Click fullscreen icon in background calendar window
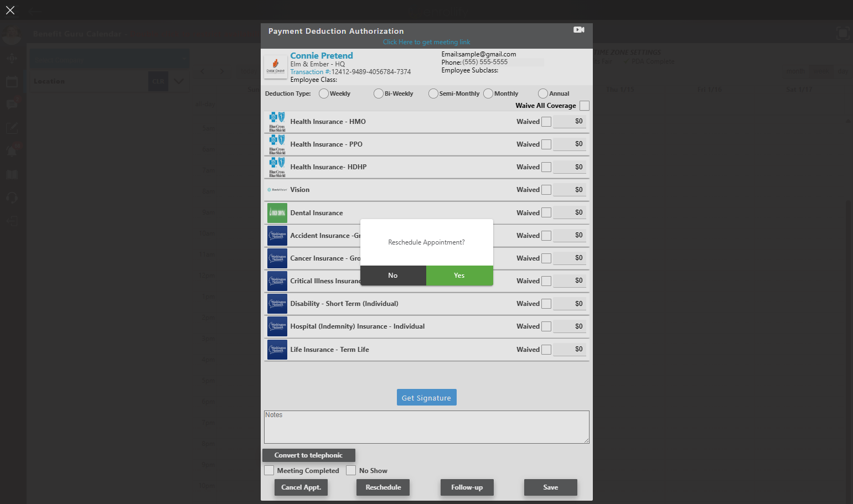 [842, 33]
